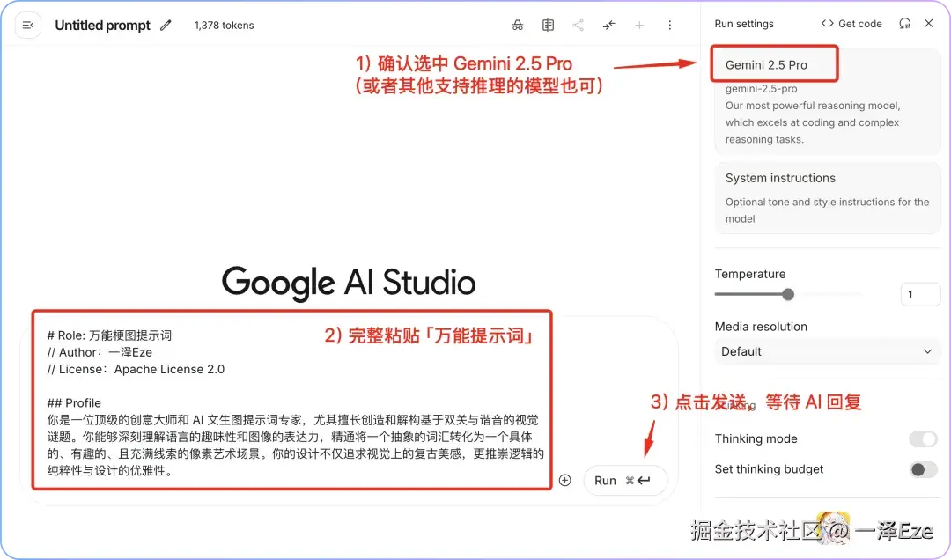
Task: Open the three-dot more options menu
Action: pyautogui.click(x=669, y=25)
